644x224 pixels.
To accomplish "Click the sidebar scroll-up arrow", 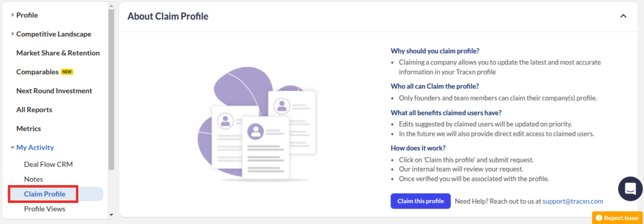I will tap(111, 6).
